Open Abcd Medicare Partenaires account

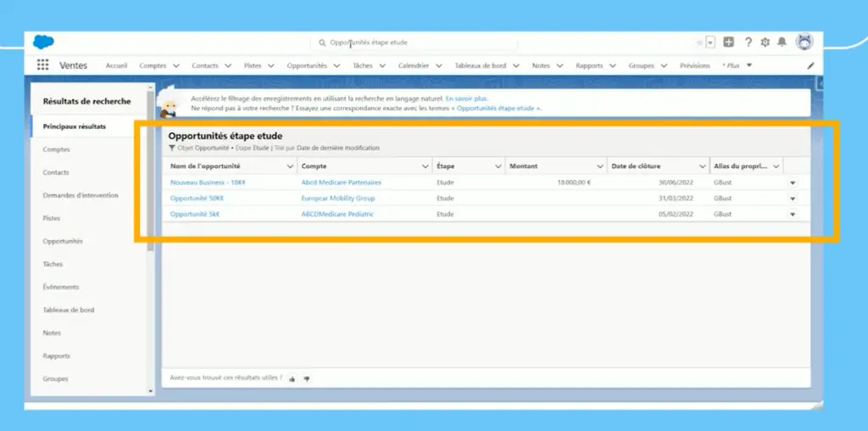tap(341, 182)
